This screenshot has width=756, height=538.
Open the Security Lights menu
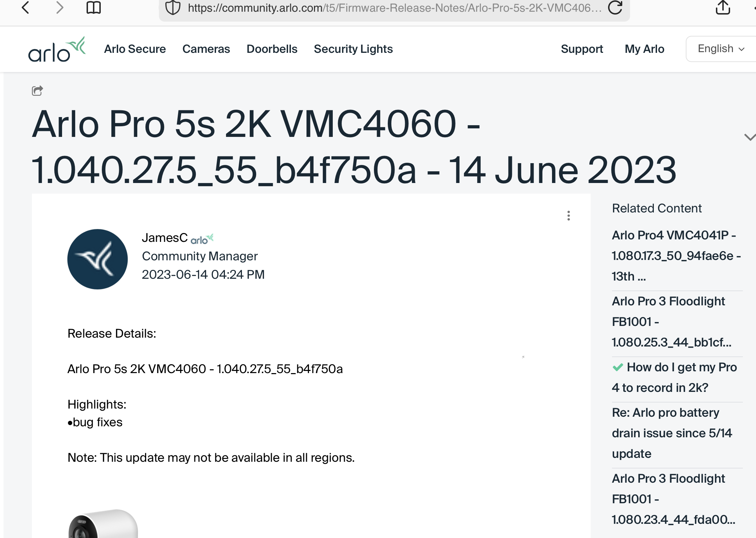(353, 49)
